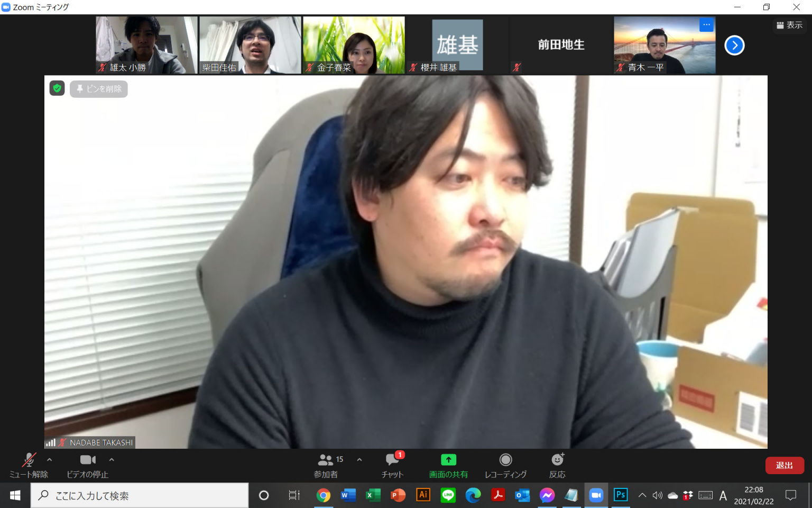
Task: Remove pin with ピンを削除 button
Action: (99, 89)
